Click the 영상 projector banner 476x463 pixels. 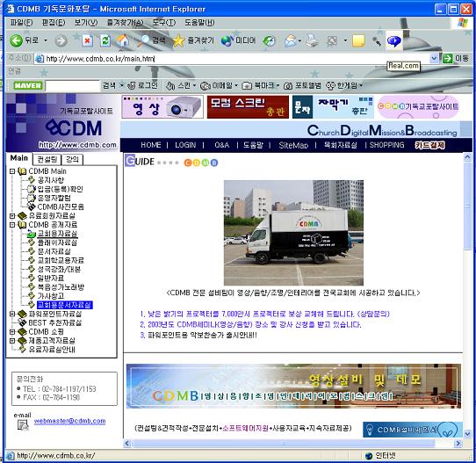pos(162,107)
